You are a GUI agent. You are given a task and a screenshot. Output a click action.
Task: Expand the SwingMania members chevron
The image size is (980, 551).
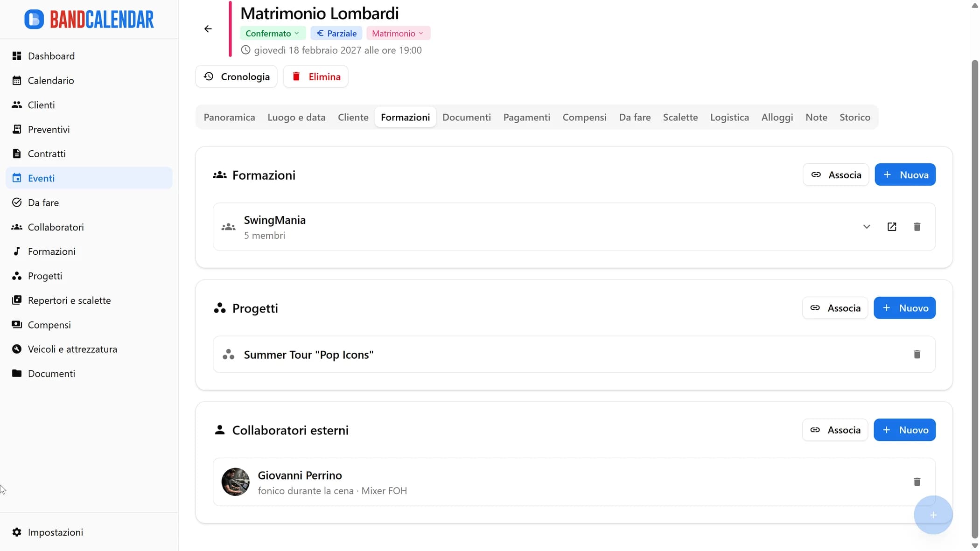[x=866, y=227]
